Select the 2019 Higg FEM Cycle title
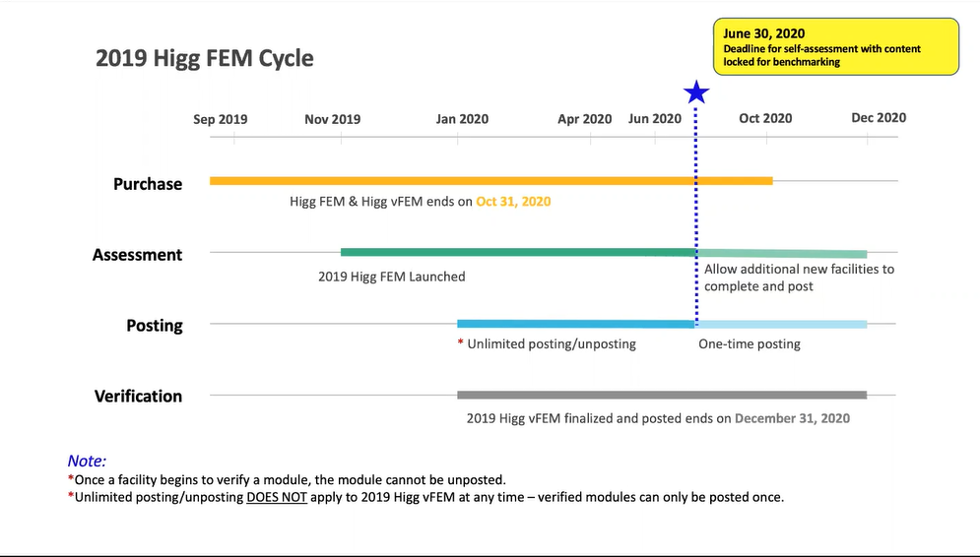The height and width of the screenshot is (557, 980). pos(205,58)
